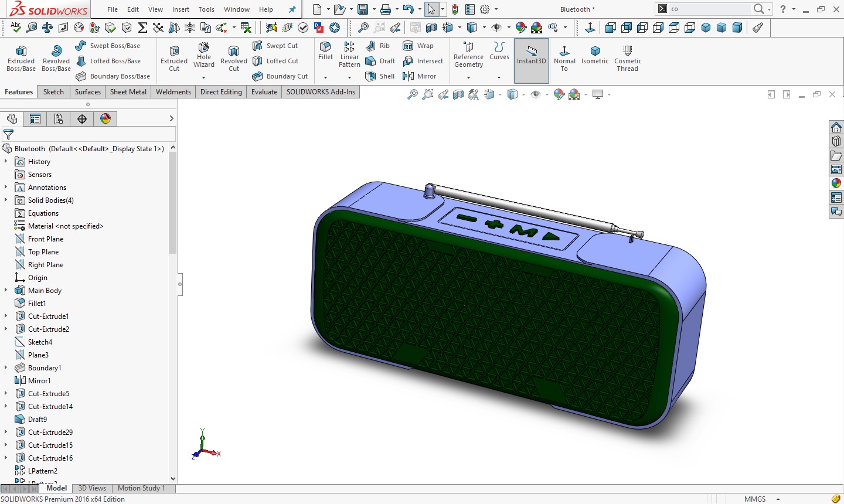This screenshot has width=844, height=504.
Task: Select the Extruded Cut tool
Action: 174,59
